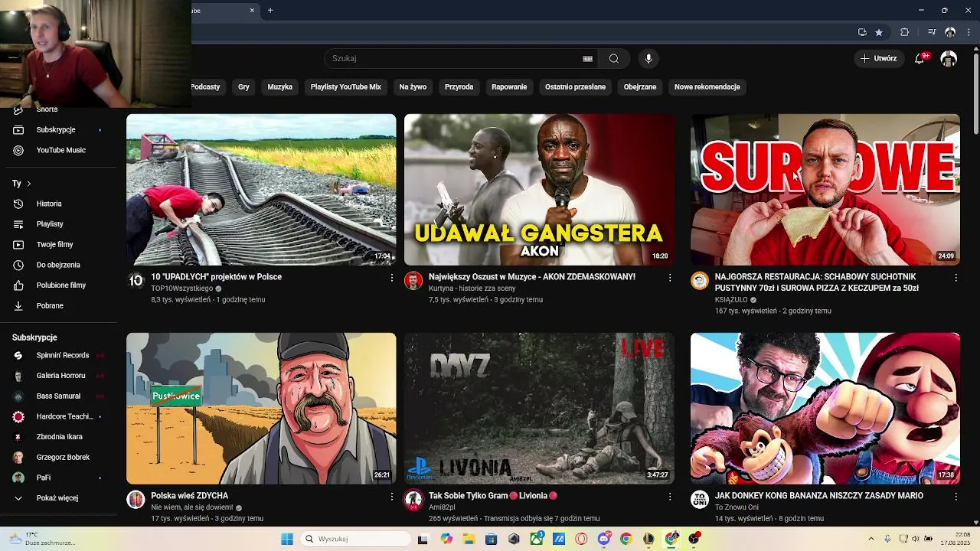
Task: Open options menu for AKON ZDEMASKOWANY video
Action: [670, 277]
